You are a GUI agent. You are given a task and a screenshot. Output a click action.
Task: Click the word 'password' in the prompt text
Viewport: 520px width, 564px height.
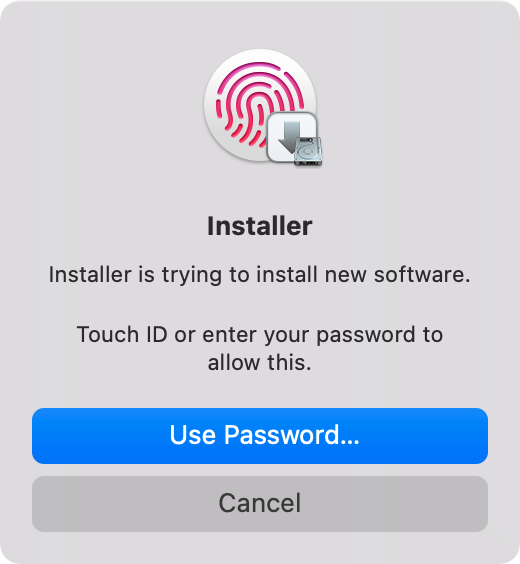point(366,336)
